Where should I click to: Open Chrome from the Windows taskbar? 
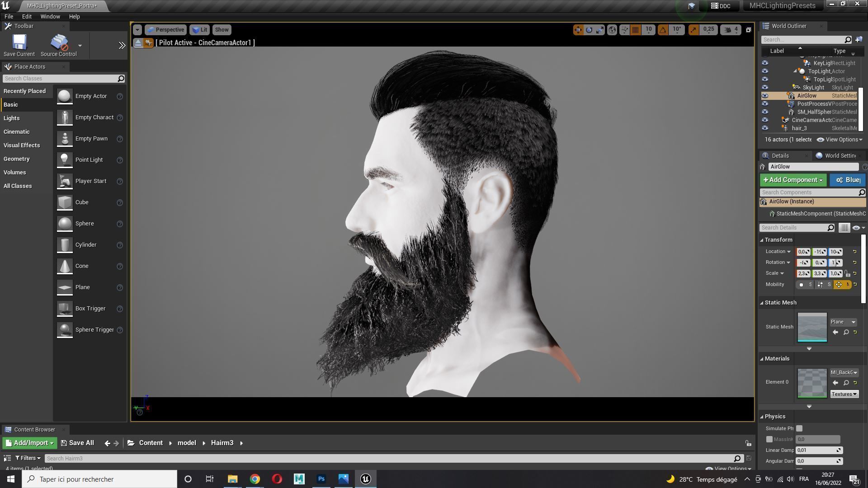click(255, 479)
